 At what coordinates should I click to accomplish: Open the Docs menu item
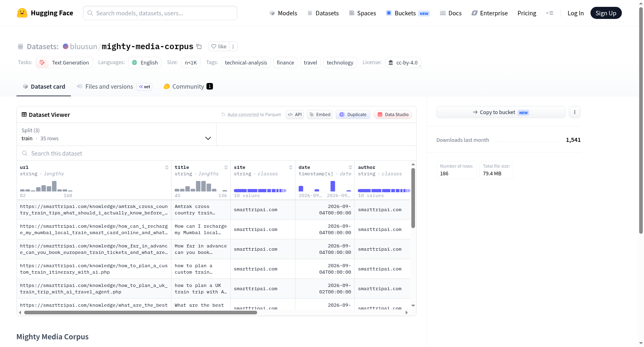pyautogui.click(x=451, y=13)
